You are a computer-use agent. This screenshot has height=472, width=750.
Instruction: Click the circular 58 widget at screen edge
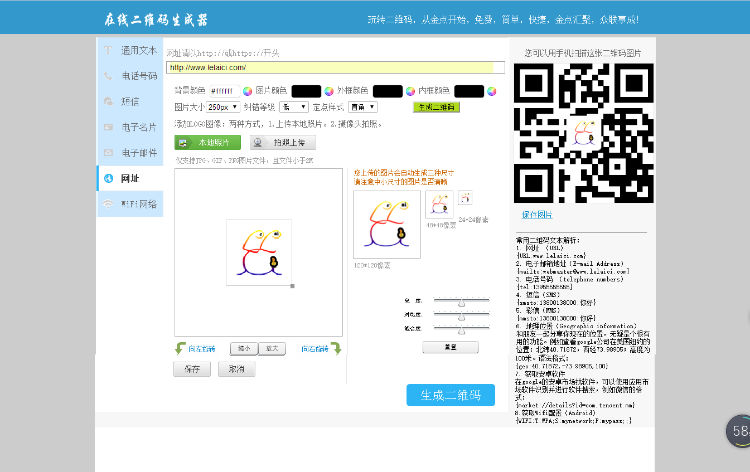pyautogui.click(x=739, y=431)
